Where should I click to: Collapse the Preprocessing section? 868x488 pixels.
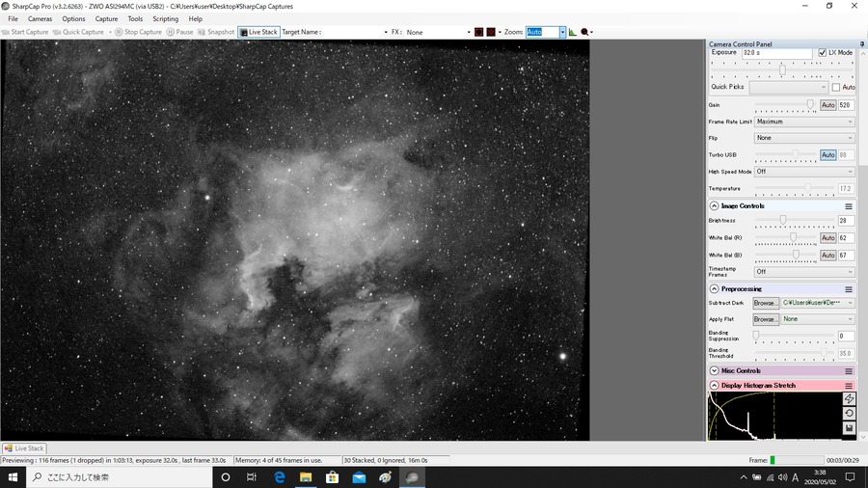(x=714, y=288)
